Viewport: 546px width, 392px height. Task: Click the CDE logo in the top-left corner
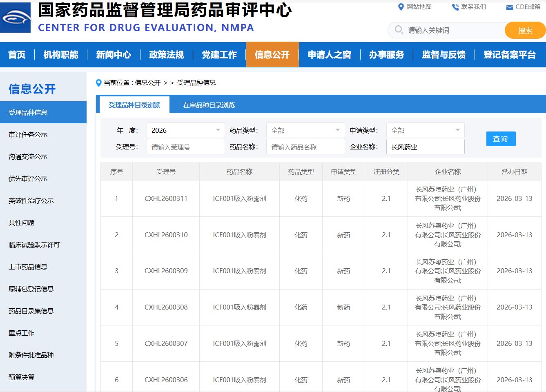(16, 17)
